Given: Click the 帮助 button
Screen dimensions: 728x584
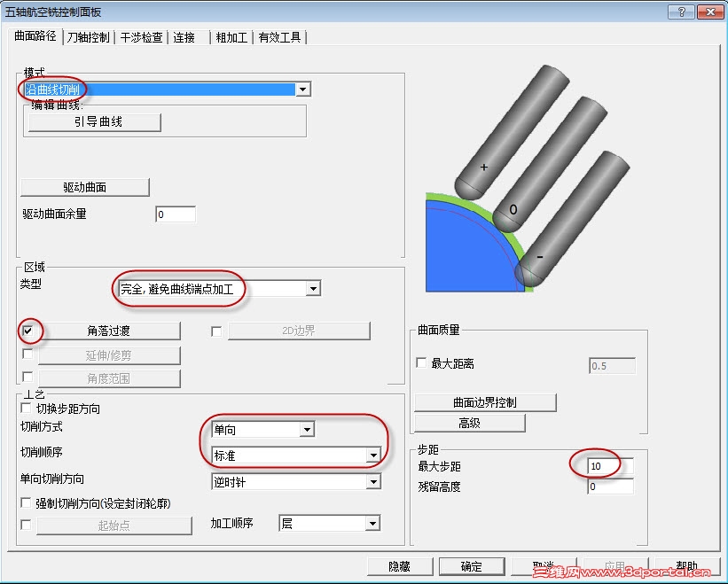Looking at the screenshot, I should 687,566.
